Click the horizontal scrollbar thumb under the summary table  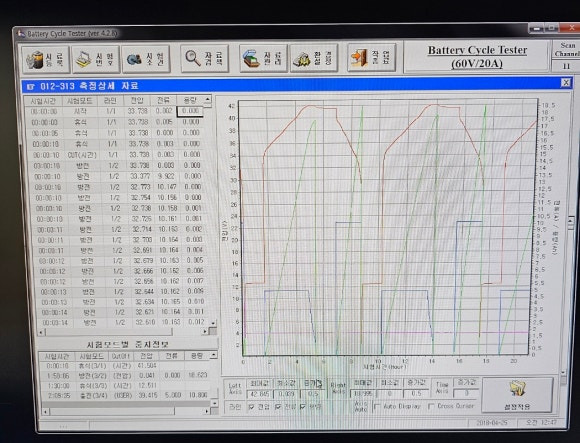pyautogui.click(x=112, y=411)
